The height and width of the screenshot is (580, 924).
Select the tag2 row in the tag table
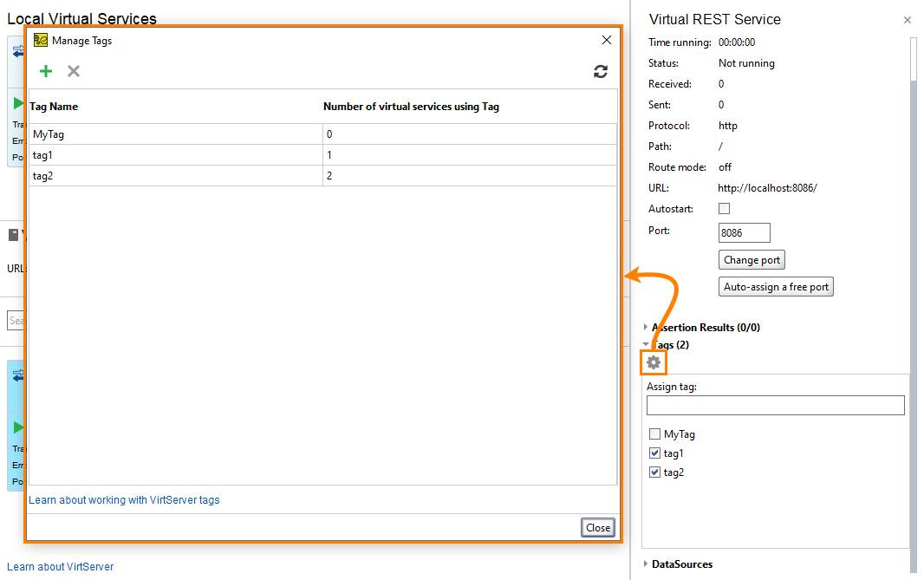[x=173, y=176]
